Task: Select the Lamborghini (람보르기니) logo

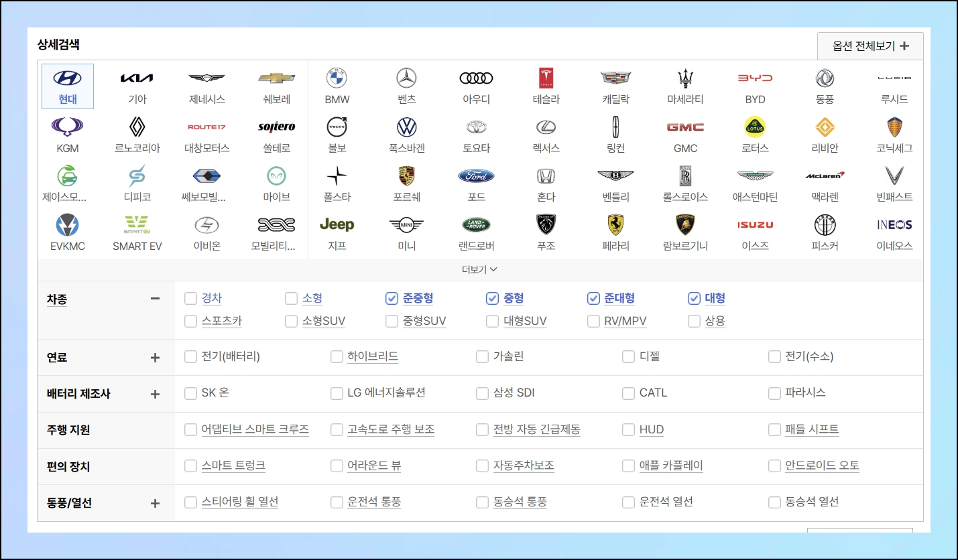Action: [x=686, y=224]
